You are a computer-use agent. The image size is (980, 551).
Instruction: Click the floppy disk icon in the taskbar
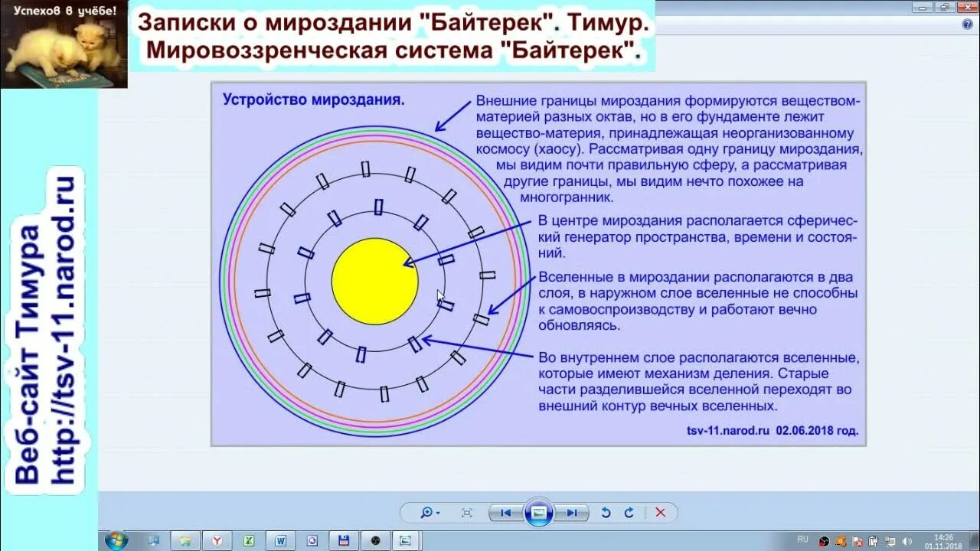coord(344,540)
